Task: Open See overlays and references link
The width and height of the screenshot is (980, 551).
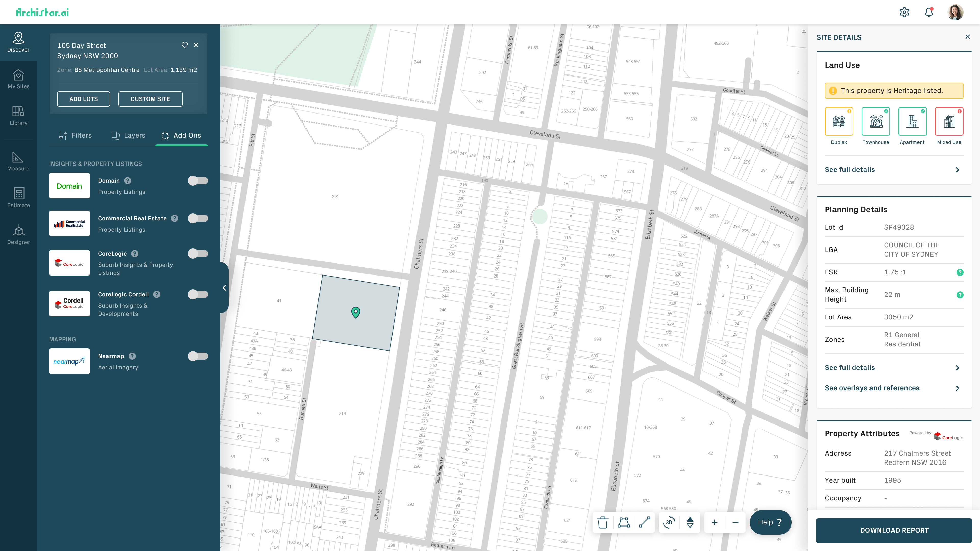Action: 872,388
